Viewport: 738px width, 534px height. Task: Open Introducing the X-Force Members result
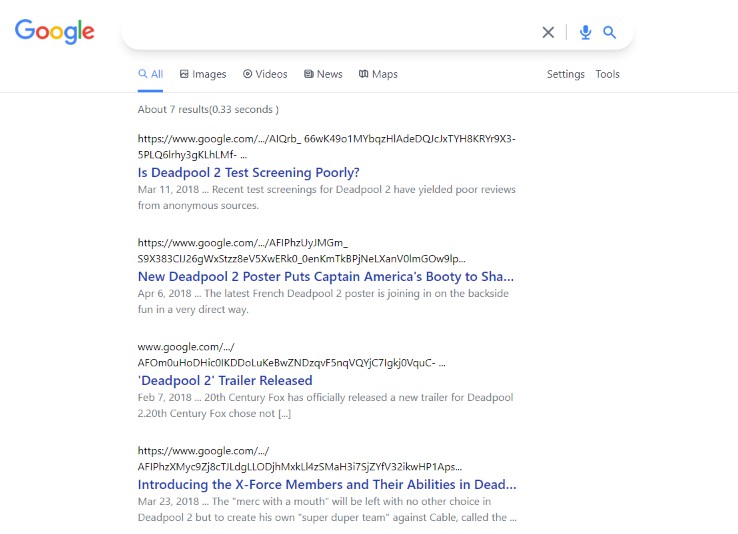click(x=327, y=484)
